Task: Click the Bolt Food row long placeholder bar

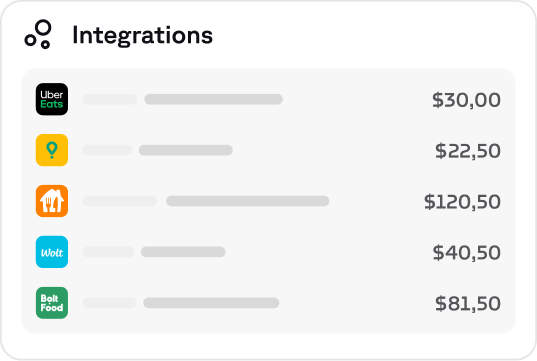Action: click(211, 303)
